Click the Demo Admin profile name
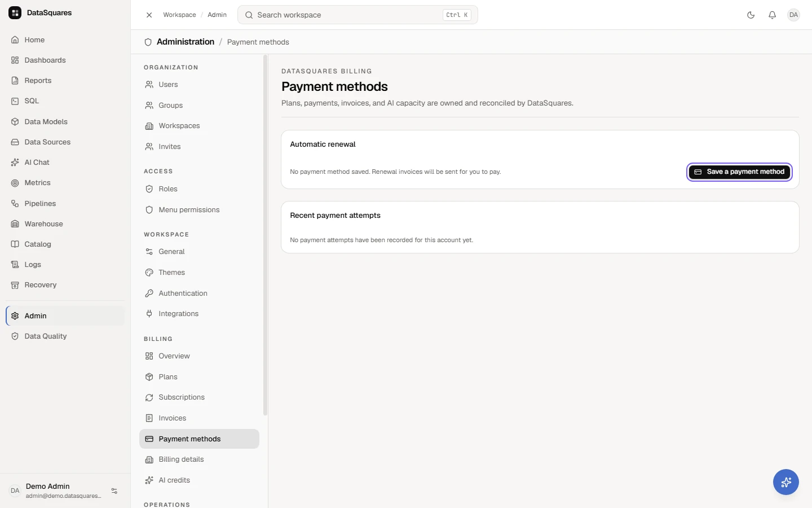The width and height of the screenshot is (812, 508). (48, 487)
